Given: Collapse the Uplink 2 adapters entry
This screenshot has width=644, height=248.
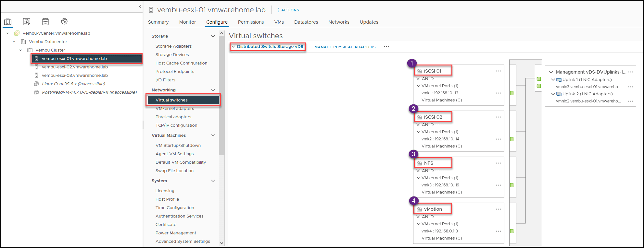Looking at the screenshot, I should [553, 94].
